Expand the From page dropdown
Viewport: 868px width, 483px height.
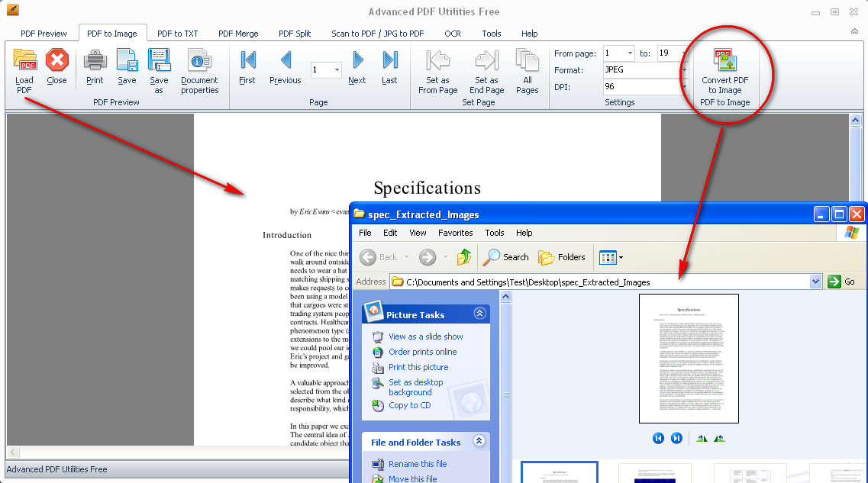click(x=630, y=53)
